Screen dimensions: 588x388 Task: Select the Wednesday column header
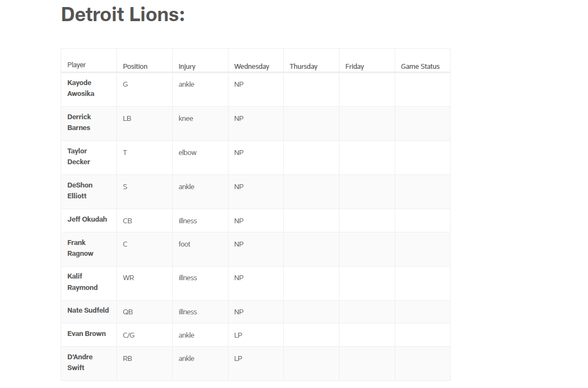pyautogui.click(x=251, y=67)
